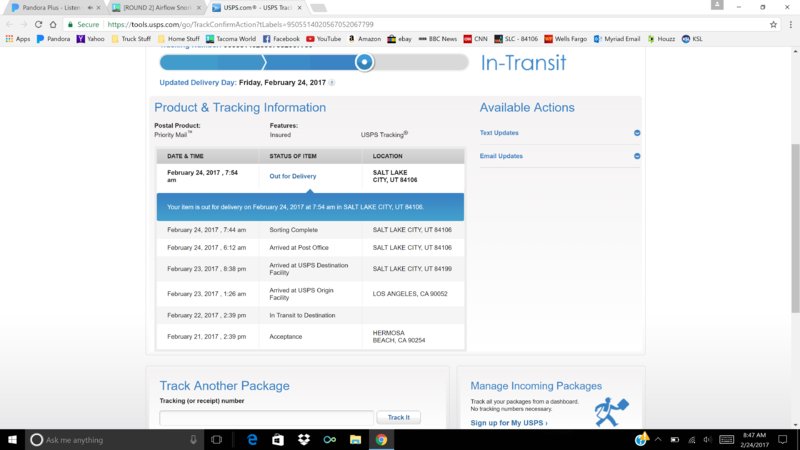Open File Explorer from taskbar

355,440
